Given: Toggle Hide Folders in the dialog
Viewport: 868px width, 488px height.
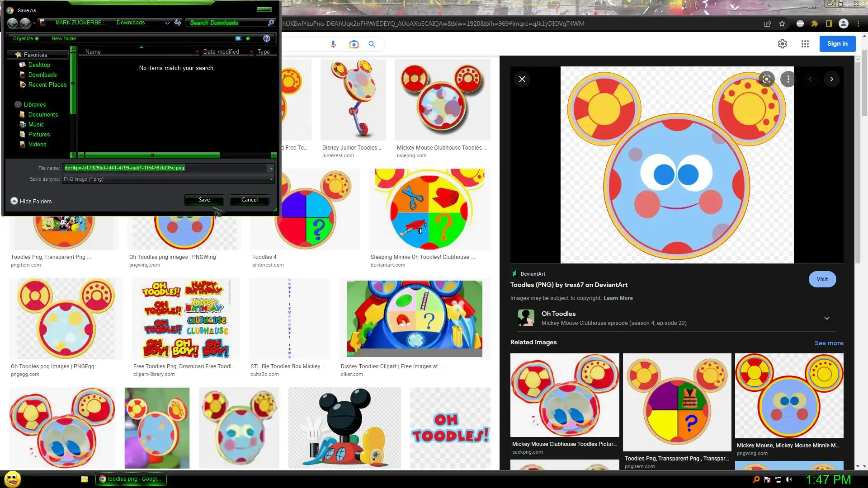Looking at the screenshot, I should pyautogui.click(x=31, y=201).
